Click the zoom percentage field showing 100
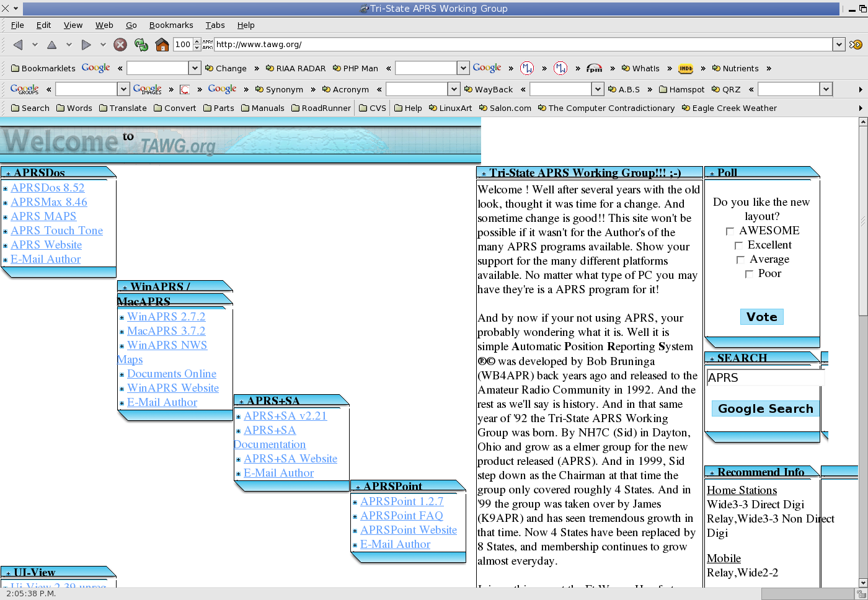Screen dimensions: 868x600 183,45
